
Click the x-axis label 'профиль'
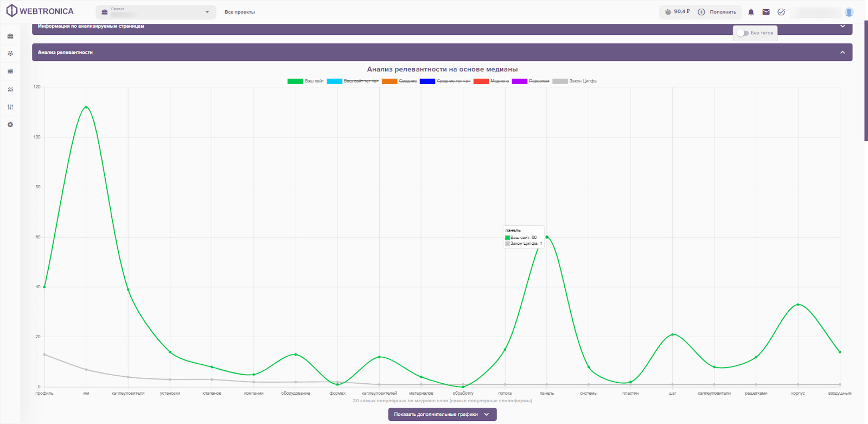[x=44, y=393]
